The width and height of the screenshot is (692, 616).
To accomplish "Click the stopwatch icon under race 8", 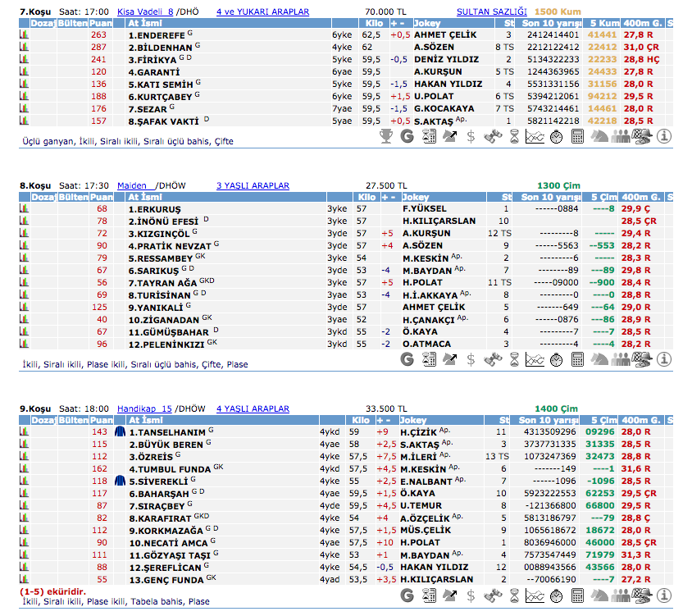I will point(556,359).
